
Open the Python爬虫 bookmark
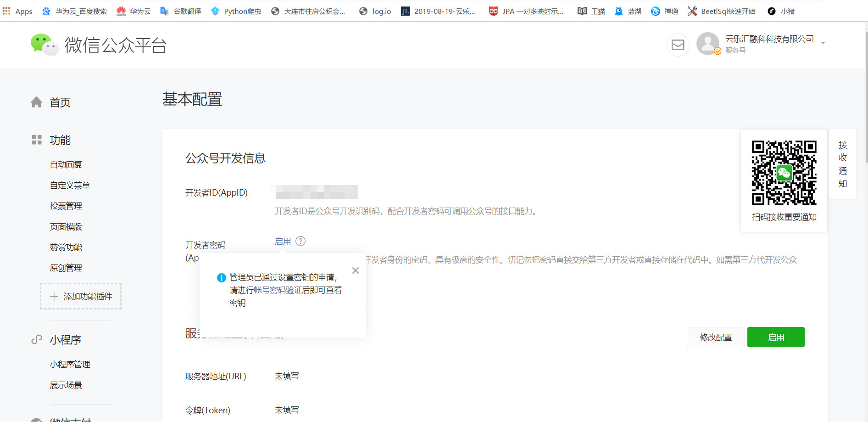click(236, 11)
